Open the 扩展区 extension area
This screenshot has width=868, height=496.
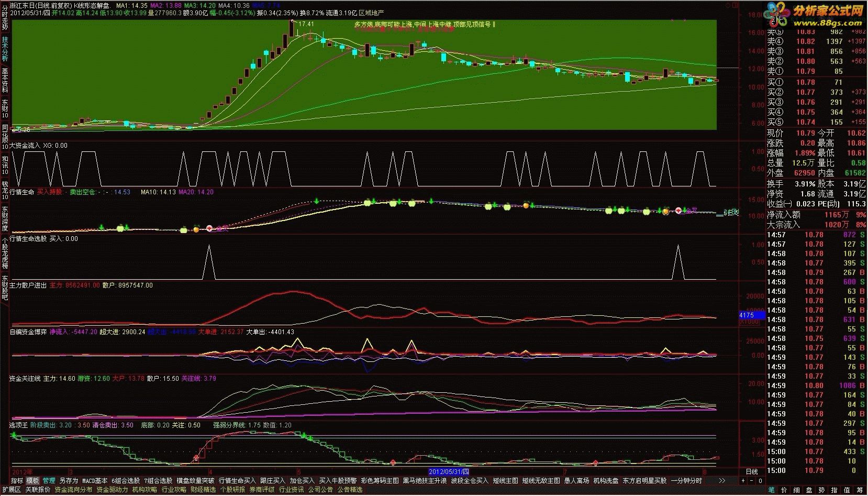11,490
